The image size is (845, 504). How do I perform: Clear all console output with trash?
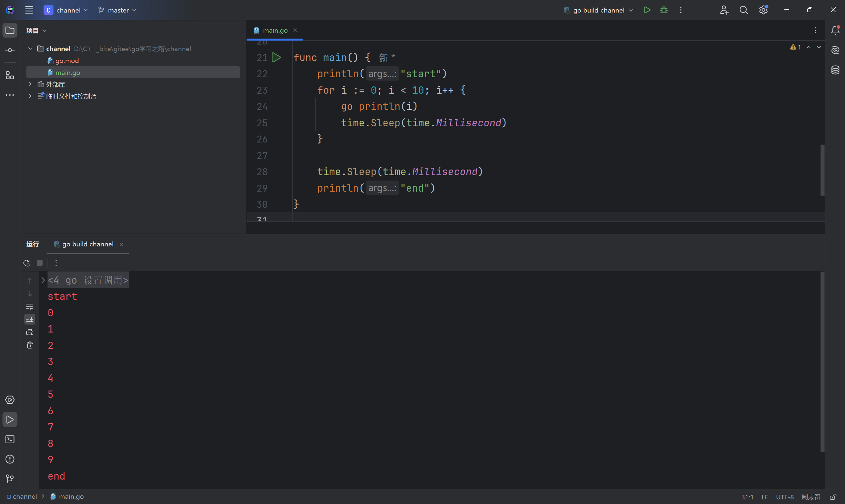tap(30, 345)
